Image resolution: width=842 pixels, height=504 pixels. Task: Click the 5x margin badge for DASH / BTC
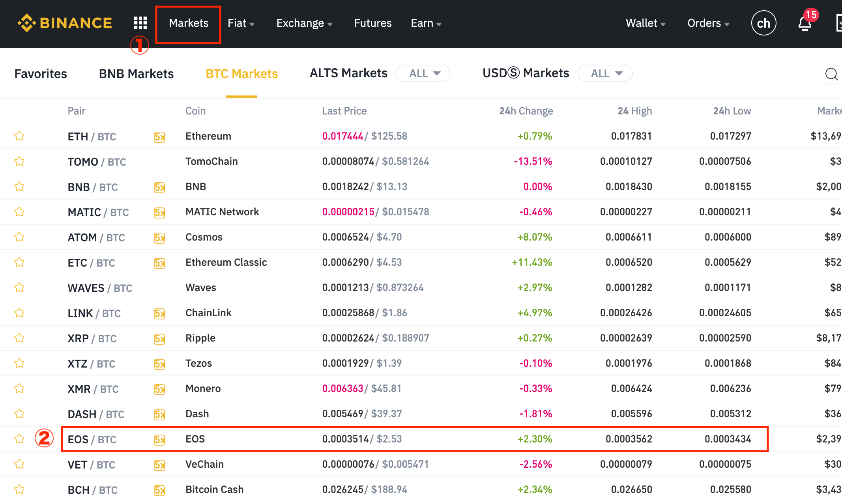click(159, 414)
